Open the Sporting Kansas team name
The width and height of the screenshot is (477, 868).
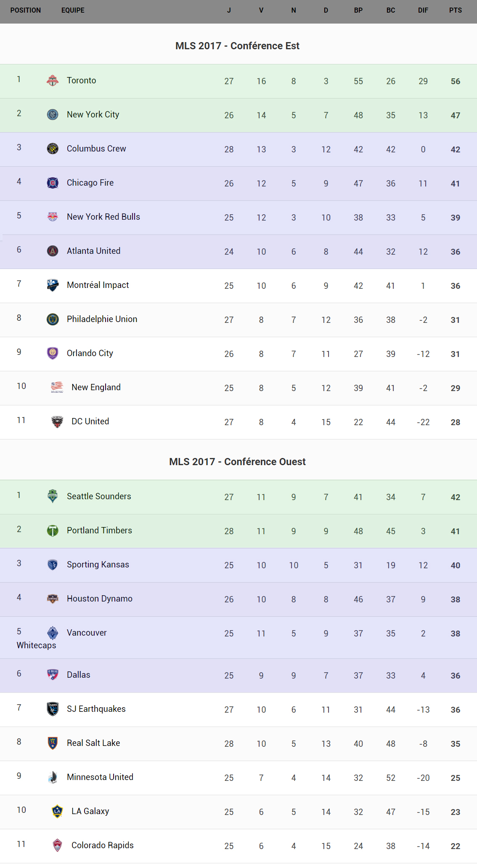[x=98, y=564]
